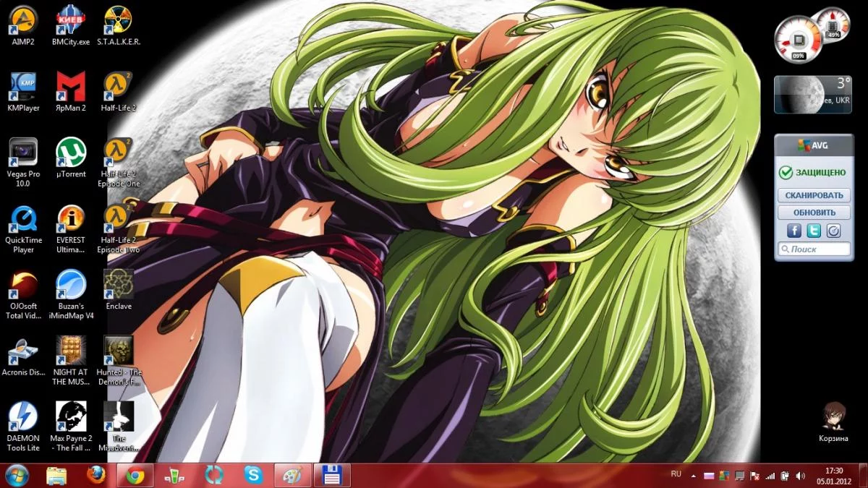868x488 pixels.
Task: Launch BMCity.exe from the desktop
Action: [71, 24]
